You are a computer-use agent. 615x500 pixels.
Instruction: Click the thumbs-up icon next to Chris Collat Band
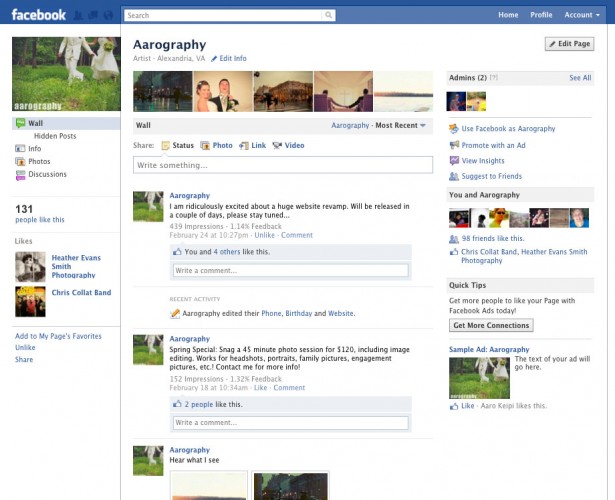[x=454, y=252]
